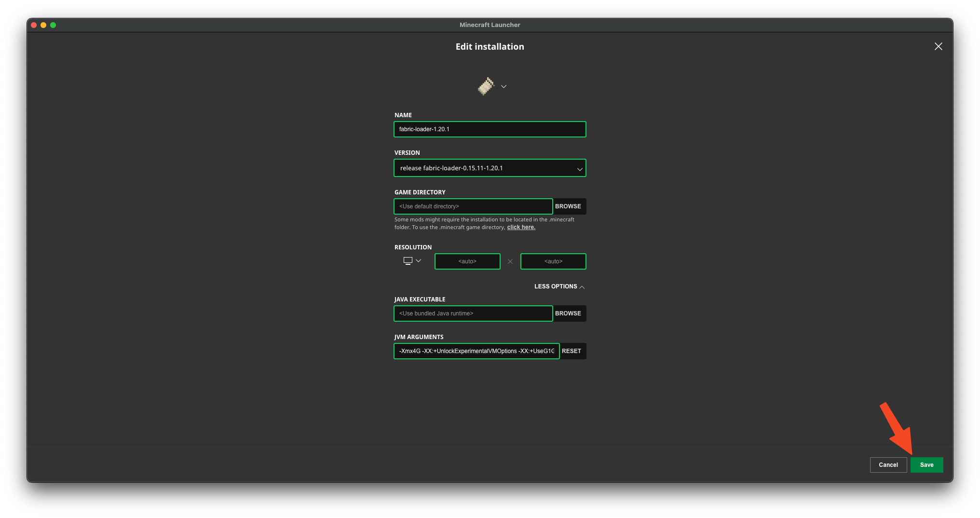Open the VERSION dropdown

point(490,168)
